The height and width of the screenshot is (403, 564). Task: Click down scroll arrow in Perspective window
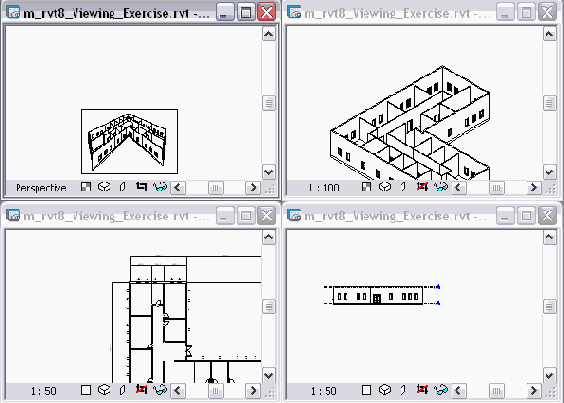[269, 172]
